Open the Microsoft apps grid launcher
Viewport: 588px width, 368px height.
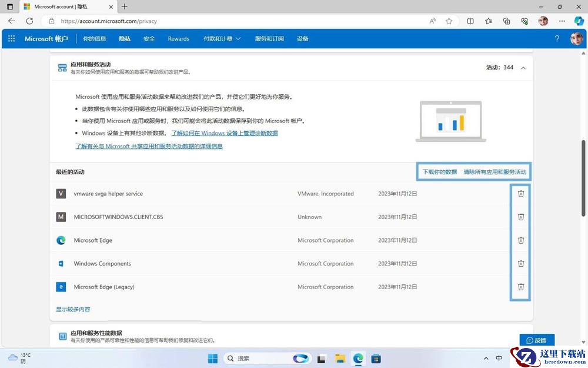click(x=12, y=39)
